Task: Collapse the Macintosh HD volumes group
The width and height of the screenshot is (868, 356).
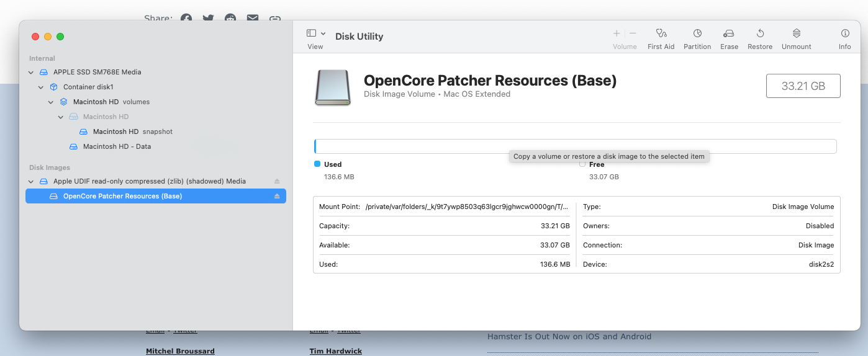Action: (51, 102)
